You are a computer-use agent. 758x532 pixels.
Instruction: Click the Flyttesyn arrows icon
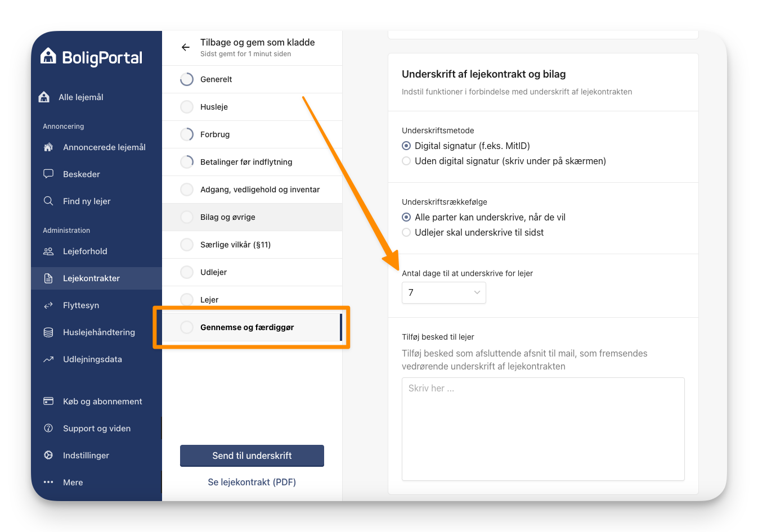pyautogui.click(x=48, y=305)
